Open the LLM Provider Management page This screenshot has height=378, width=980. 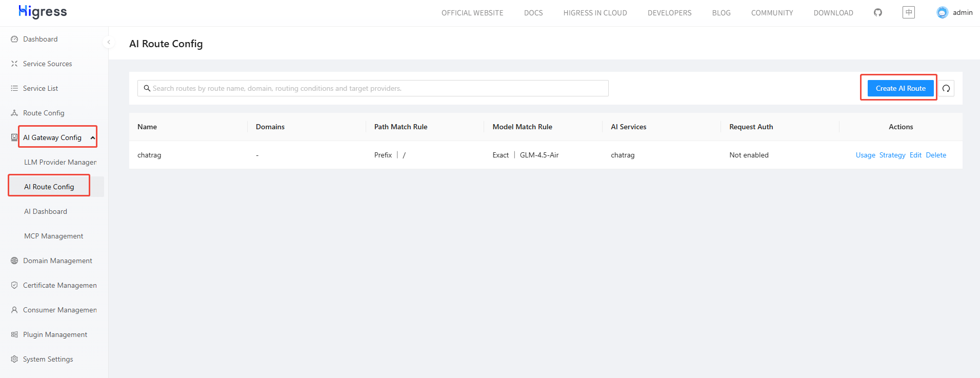tap(60, 162)
